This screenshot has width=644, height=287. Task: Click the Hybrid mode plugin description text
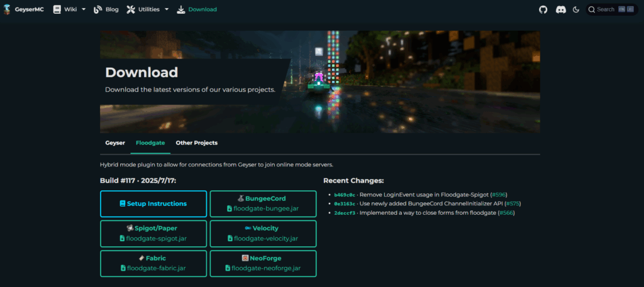coord(216,165)
